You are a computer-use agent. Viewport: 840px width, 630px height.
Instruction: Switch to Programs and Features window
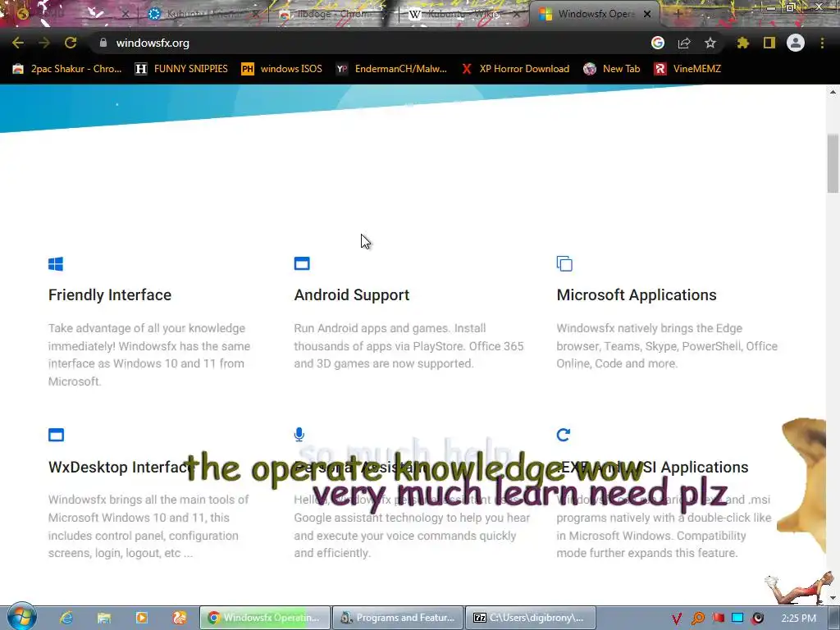(x=398, y=618)
